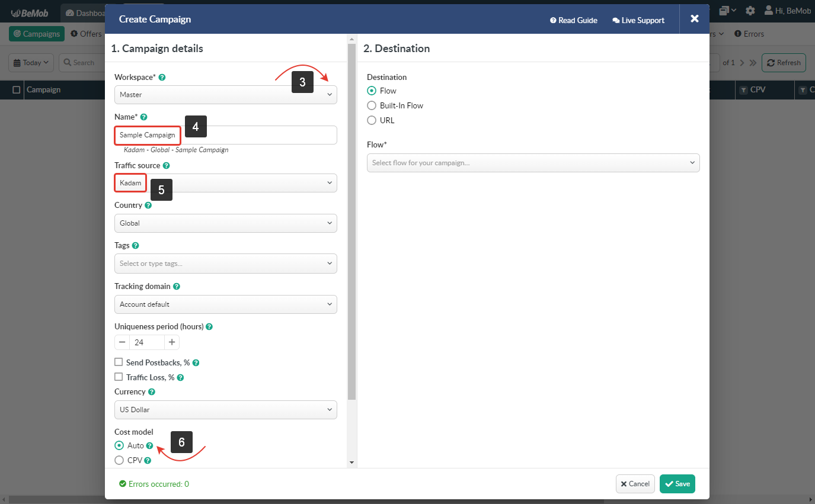Save the campaign with Save button
Screen dimensions: 815x504
[677, 484]
